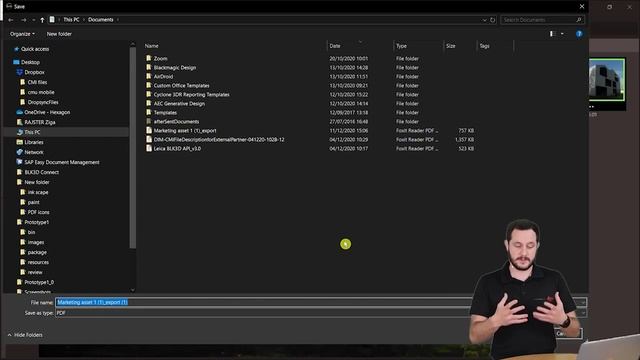Viewport: 640px width, 360px height.
Task: Select AEC Generative Design folder
Action: pyautogui.click(x=179, y=104)
